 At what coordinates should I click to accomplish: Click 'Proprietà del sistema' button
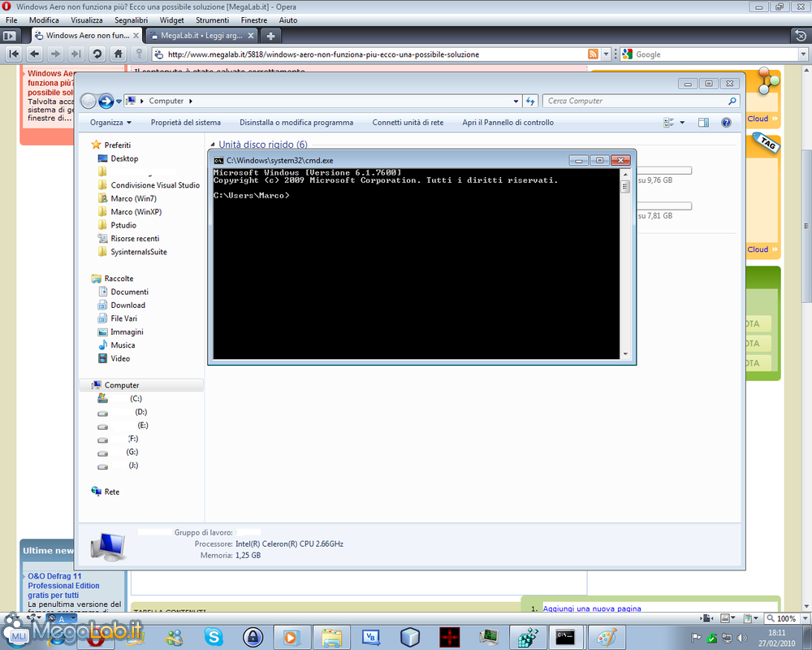(x=185, y=123)
